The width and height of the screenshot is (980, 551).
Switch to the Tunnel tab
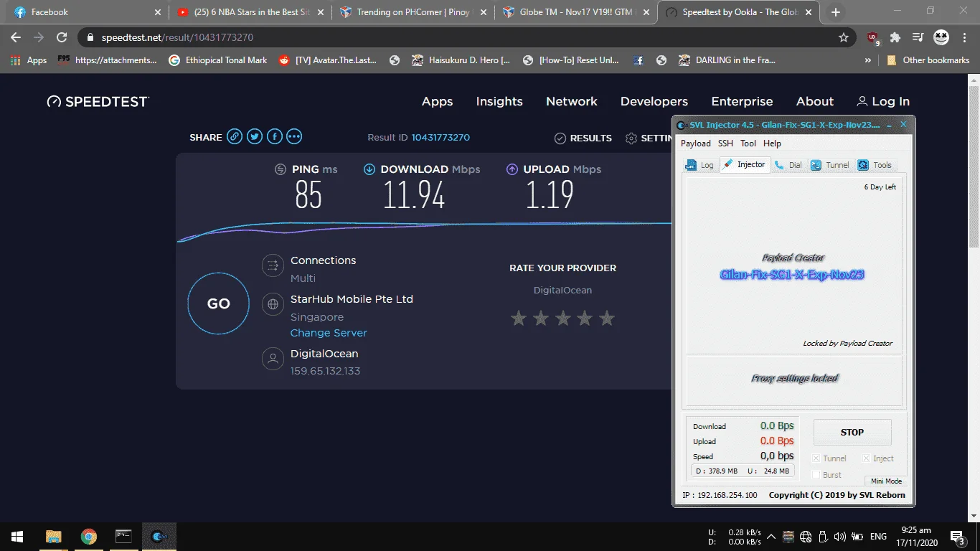point(830,165)
